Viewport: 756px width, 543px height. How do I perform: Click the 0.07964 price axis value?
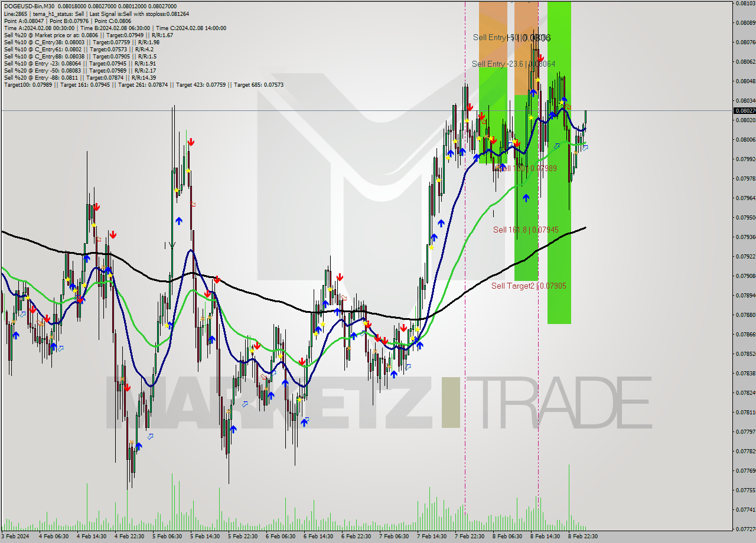coord(745,198)
